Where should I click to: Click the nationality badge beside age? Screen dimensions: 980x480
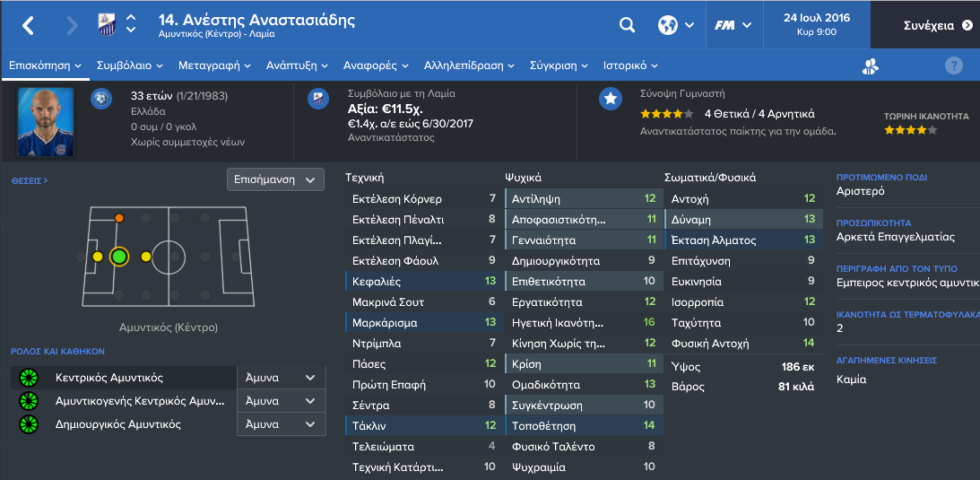pyautogui.click(x=101, y=99)
